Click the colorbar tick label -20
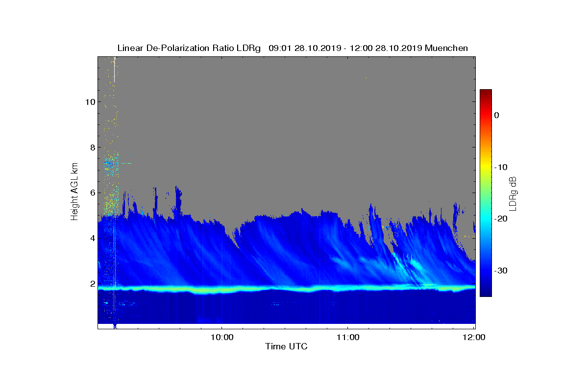 (500, 219)
